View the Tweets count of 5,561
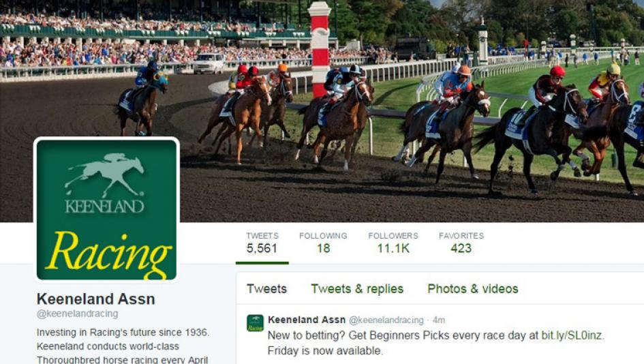 point(262,243)
